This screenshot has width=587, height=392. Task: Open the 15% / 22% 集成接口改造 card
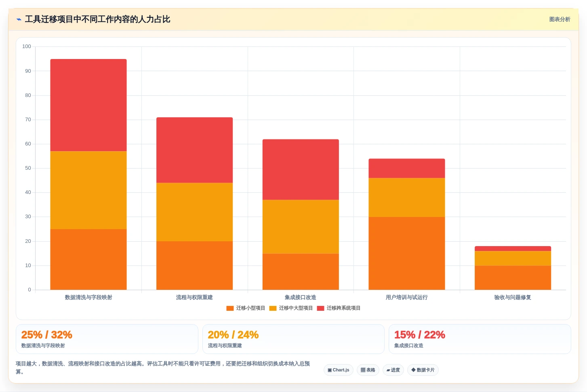[x=480, y=339]
